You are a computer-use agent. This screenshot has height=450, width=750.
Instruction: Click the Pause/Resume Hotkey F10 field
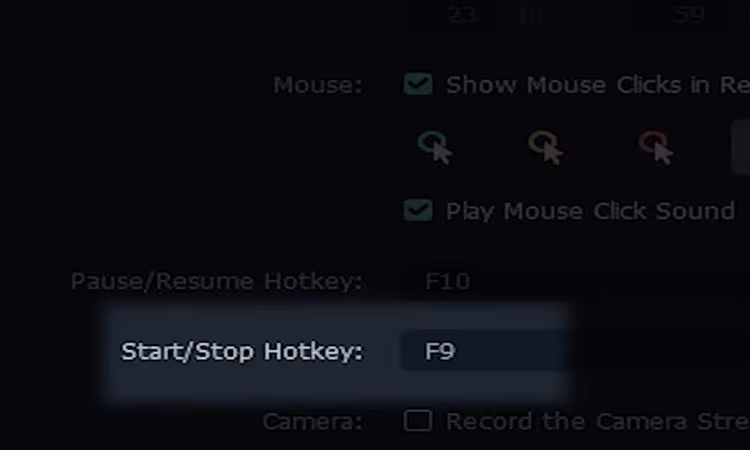click(x=483, y=281)
